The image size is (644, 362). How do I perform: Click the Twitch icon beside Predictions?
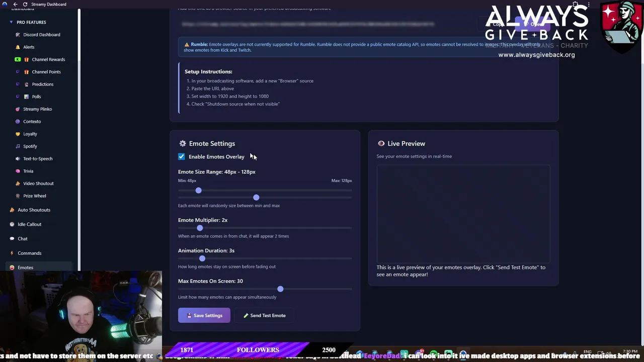[x=18, y=84]
